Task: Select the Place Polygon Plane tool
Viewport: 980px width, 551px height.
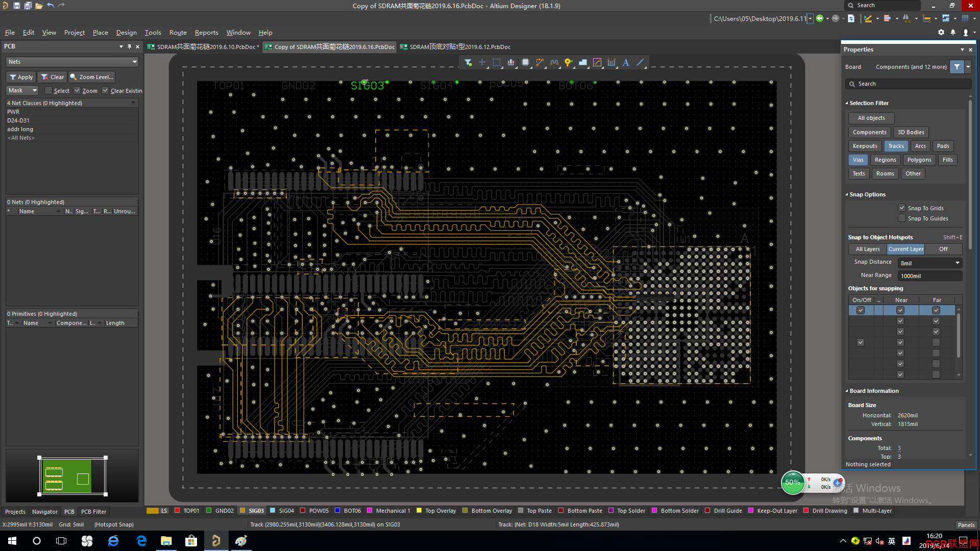Action: (583, 62)
